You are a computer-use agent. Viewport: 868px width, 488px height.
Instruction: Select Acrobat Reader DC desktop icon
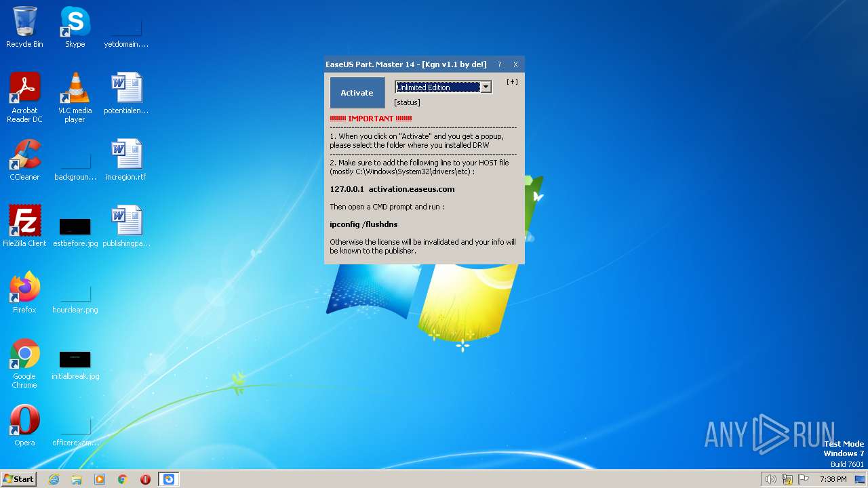24,98
